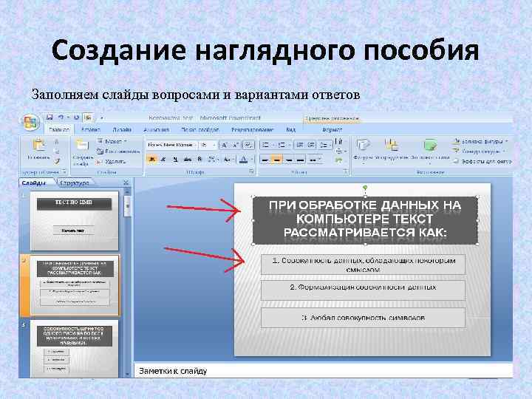Click the Increase List Level icon

[311, 145]
